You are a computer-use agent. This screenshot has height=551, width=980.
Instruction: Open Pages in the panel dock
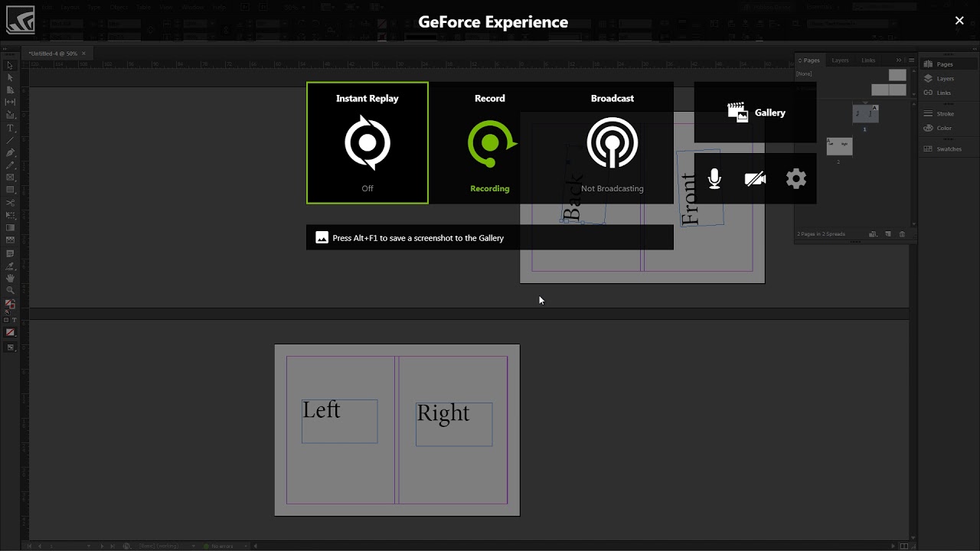click(x=947, y=64)
